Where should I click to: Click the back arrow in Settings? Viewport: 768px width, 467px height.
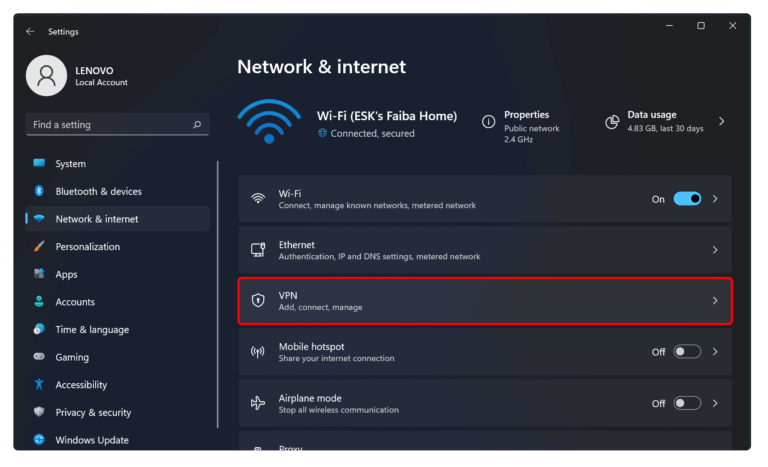click(x=30, y=31)
